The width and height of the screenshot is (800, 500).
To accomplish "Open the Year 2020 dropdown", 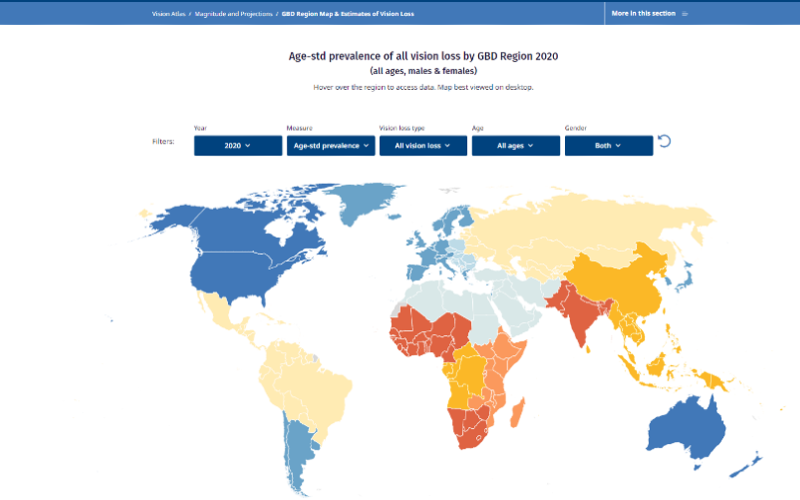I will (238, 146).
